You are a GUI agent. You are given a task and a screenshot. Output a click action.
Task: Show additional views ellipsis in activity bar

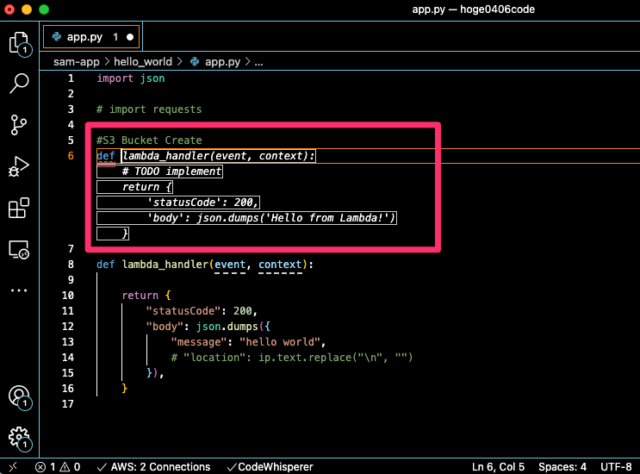(x=19, y=291)
